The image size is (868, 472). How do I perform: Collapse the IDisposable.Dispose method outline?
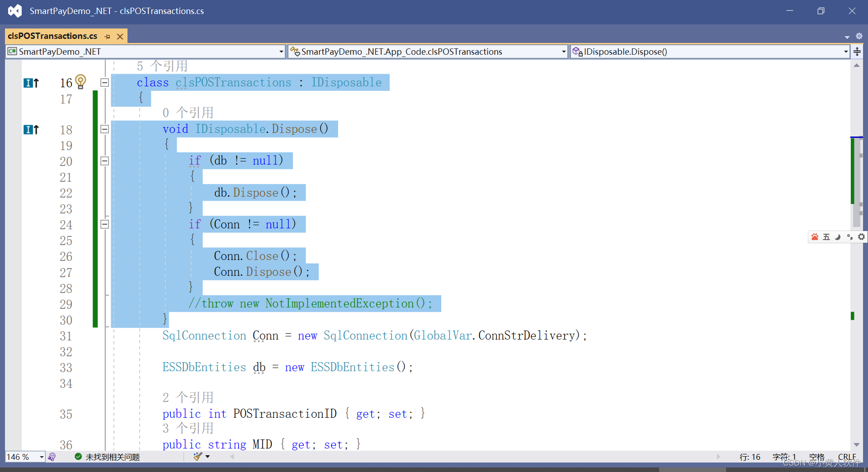104,129
